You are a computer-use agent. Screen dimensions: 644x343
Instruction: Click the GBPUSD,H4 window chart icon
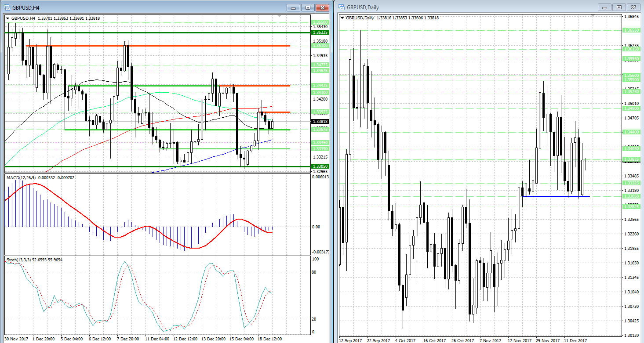[7, 7]
